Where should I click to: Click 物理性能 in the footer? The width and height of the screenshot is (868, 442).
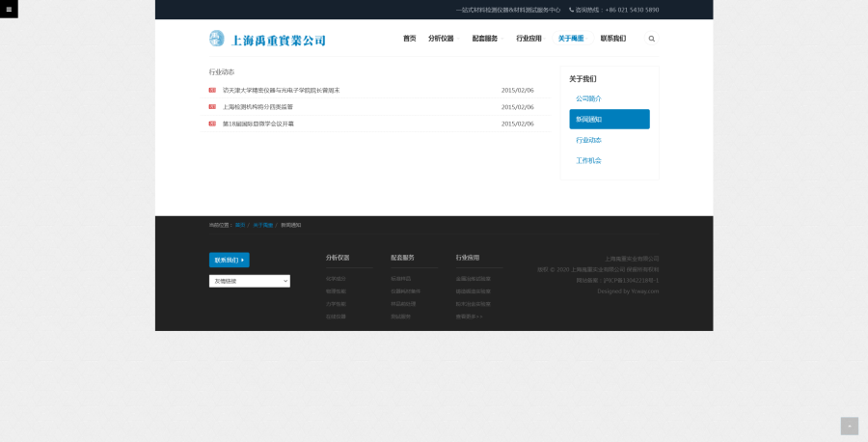(336, 291)
